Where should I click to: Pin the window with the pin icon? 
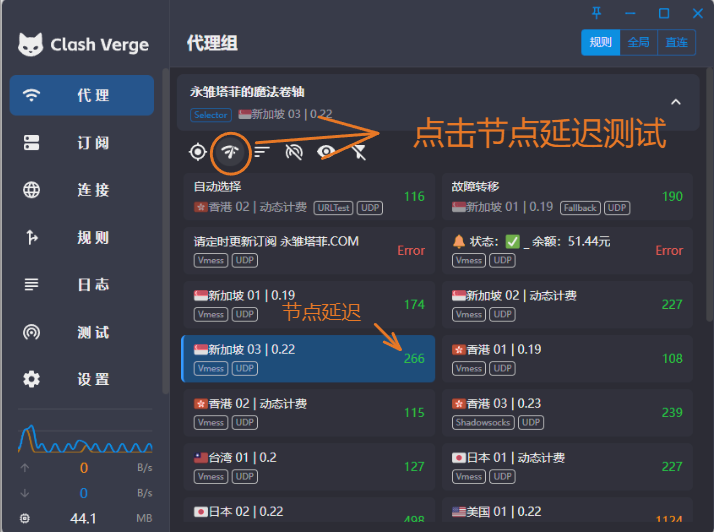click(597, 13)
